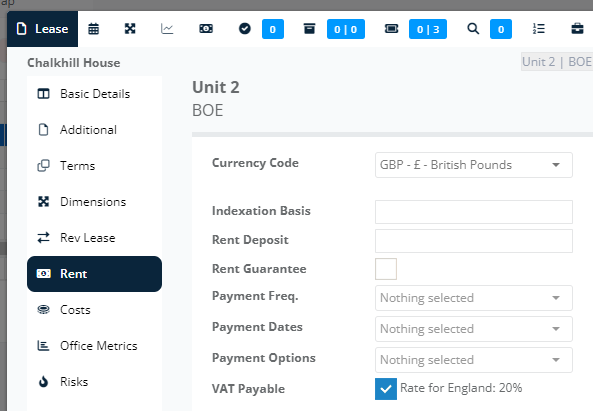The width and height of the screenshot is (593, 411).
Task: Click the check-circle icon in top bar
Action: coord(245,29)
